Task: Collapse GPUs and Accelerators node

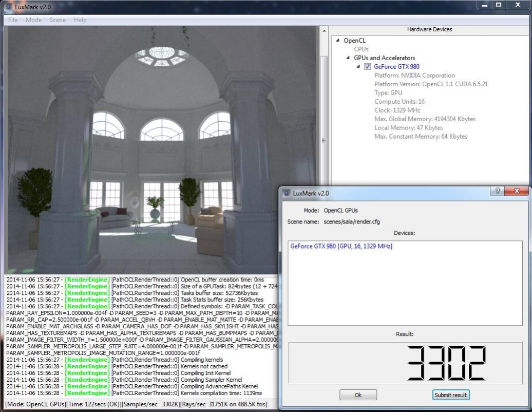Action: tap(348, 58)
